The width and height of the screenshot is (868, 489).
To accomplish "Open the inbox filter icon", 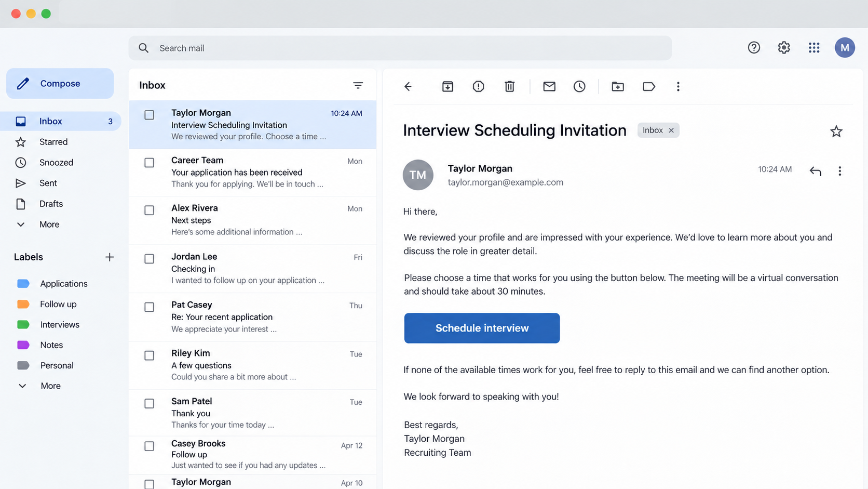I will coord(358,85).
